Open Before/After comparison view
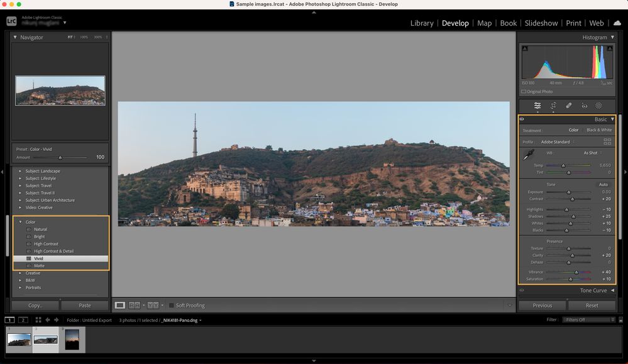This screenshot has width=628, height=364. (x=133, y=305)
